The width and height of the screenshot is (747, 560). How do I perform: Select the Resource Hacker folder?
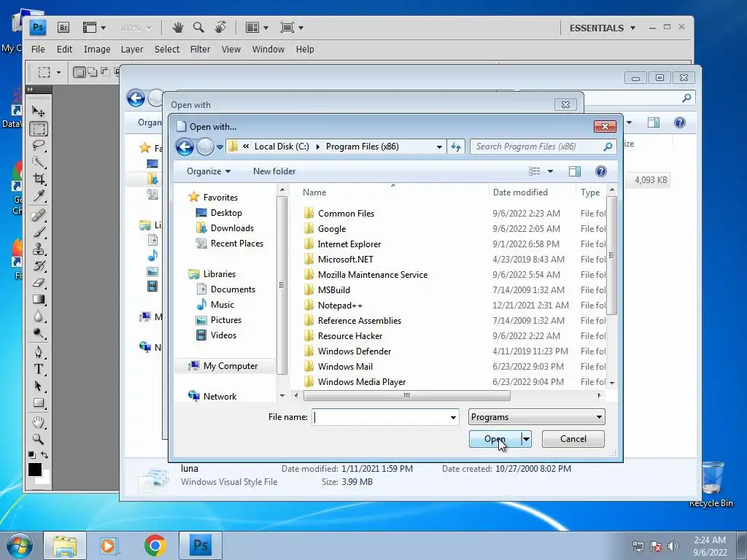tap(350, 336)
